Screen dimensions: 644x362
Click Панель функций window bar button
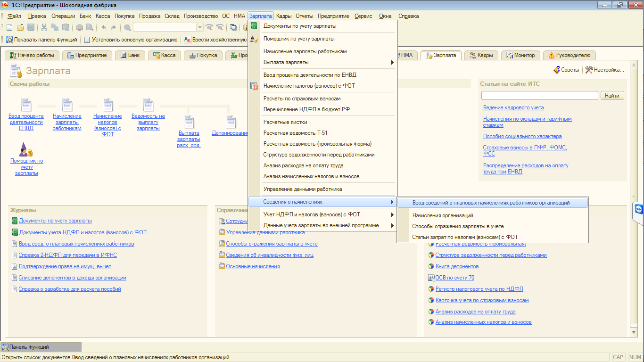coord(41,347)
